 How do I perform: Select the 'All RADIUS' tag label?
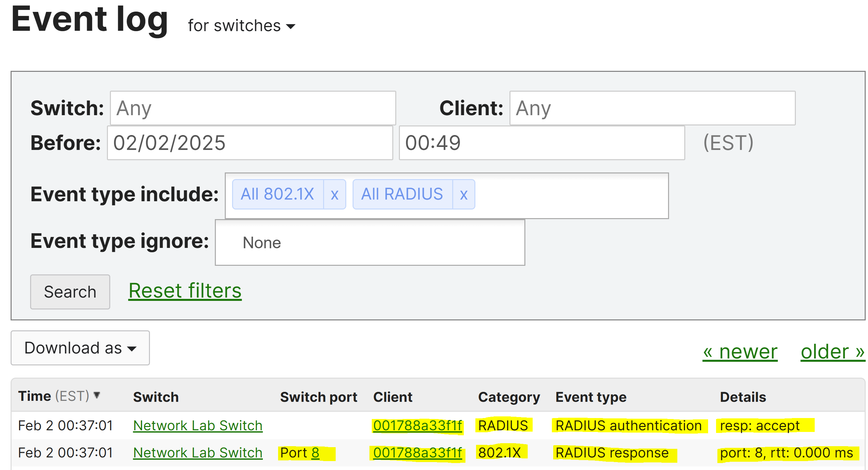402,194
